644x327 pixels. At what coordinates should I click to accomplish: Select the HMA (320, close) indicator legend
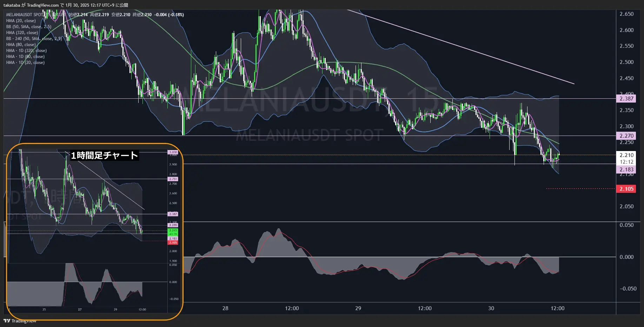[x=22, y=33]
